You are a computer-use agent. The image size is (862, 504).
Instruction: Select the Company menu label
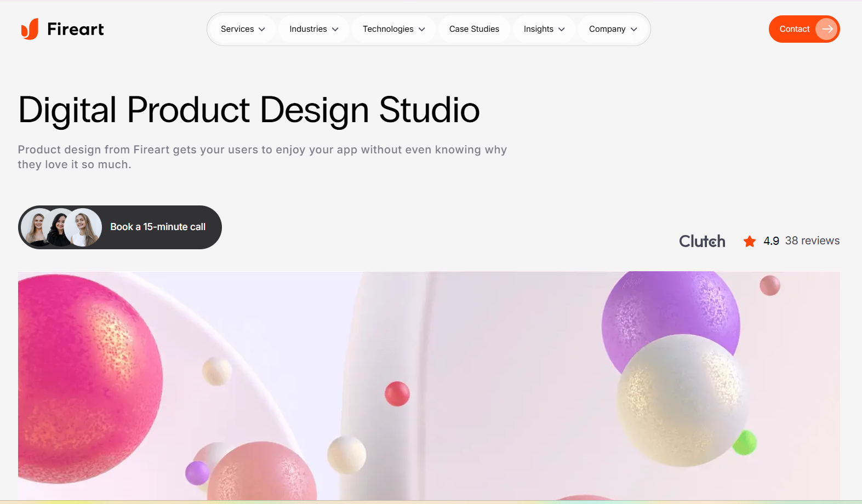(607, 29)
